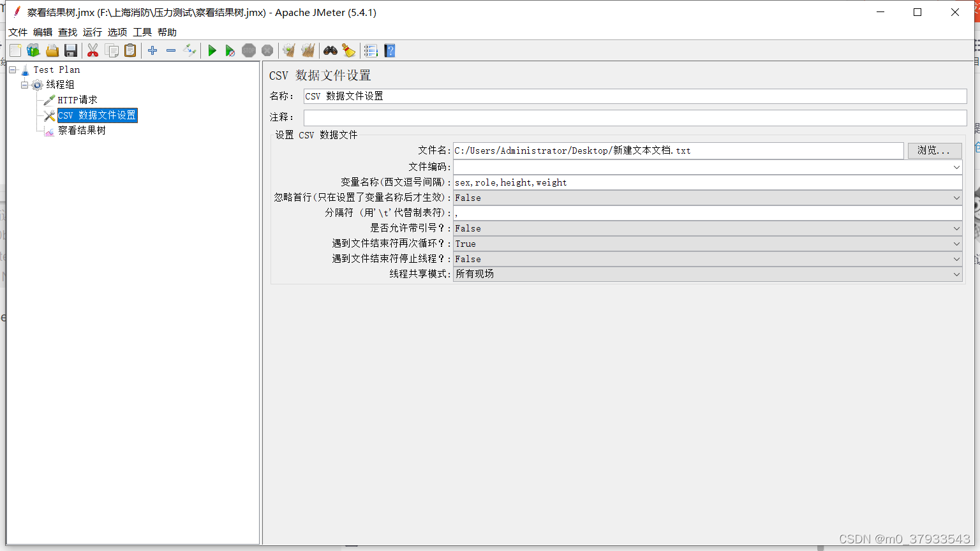This screenshot has height=551, width=980.
Task: Maximize the JMeter window
Action: tap(917, 12)
